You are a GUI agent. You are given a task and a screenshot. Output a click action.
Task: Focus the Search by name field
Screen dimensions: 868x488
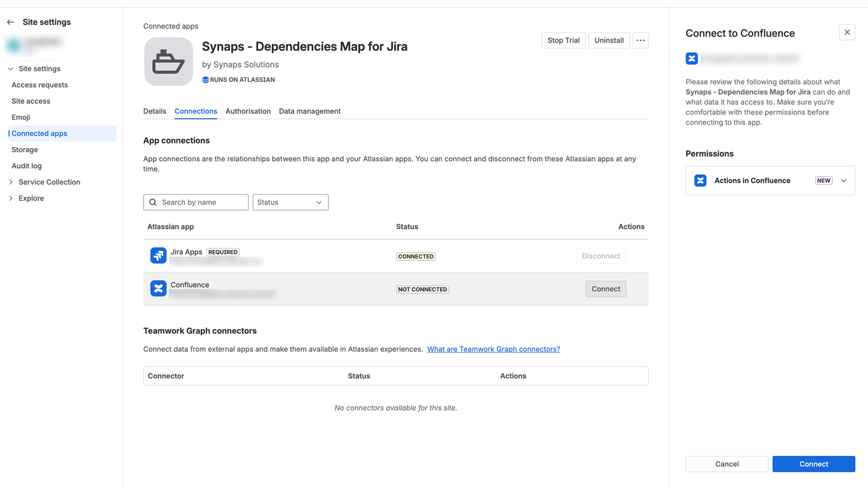point(196,202)
